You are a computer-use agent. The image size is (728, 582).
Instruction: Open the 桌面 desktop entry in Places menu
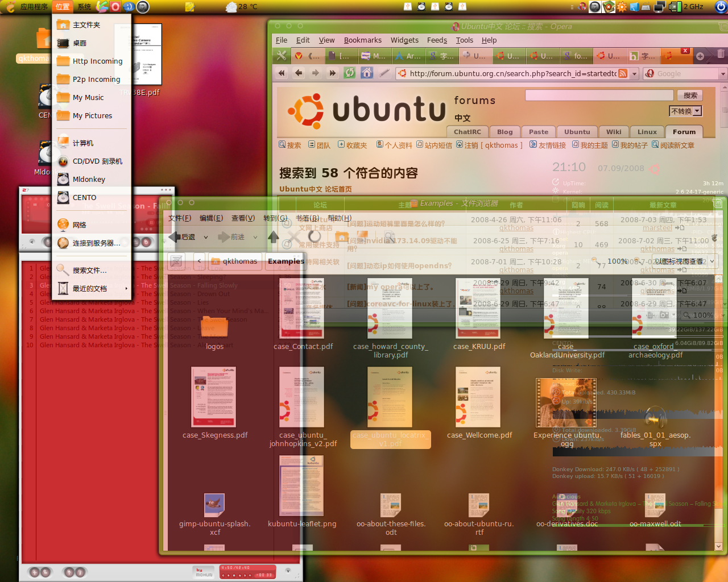tap(92, 43)
